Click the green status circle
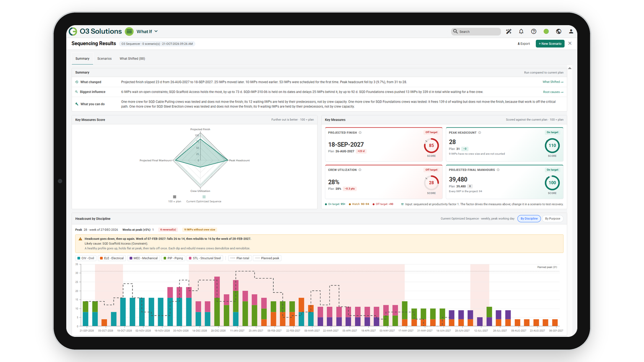 coord(546,31)
